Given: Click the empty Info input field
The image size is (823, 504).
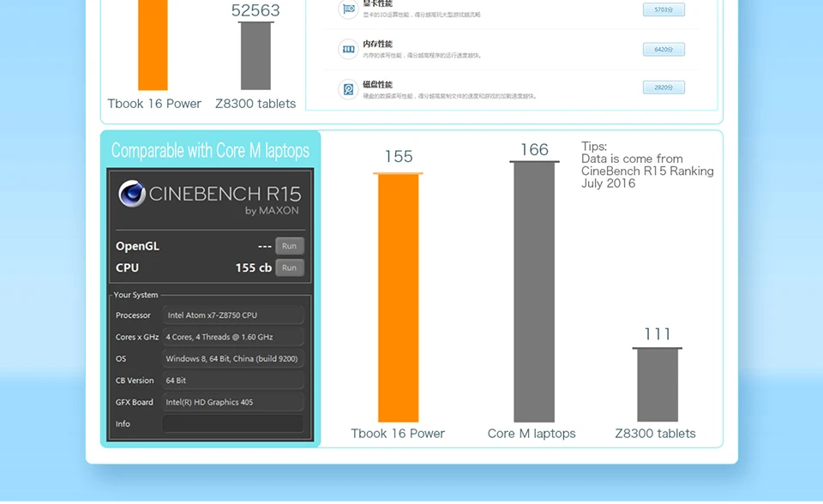Looking at the screenshot, I should [x=233, y=423].
